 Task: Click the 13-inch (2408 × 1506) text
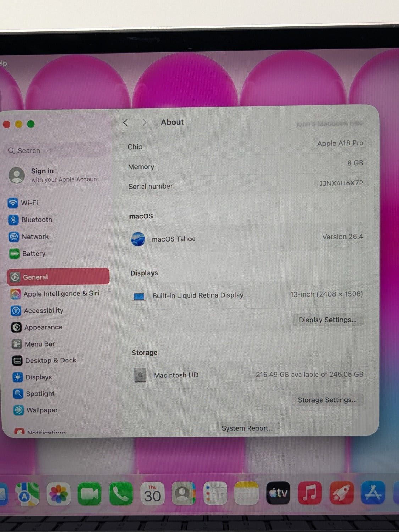point(326,294)
